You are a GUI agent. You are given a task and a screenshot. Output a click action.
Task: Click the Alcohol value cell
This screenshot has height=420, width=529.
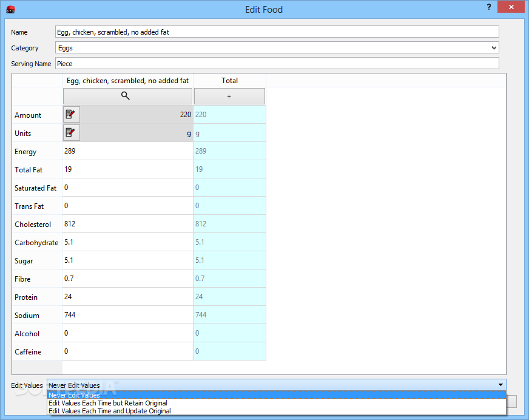127,333
